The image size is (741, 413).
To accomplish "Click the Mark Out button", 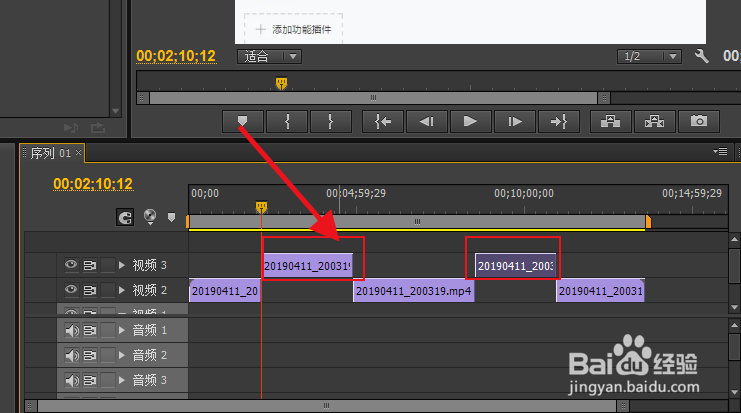I will point(331,121).
